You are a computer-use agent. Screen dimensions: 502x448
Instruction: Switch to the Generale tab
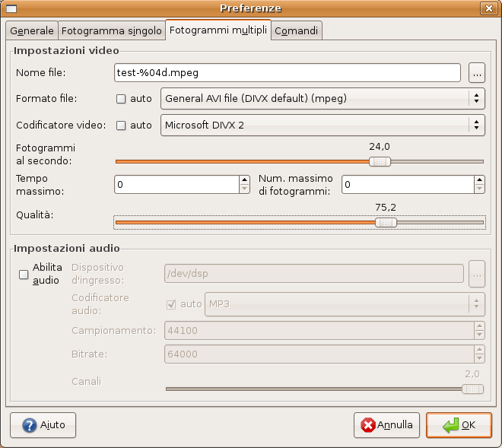point(31,31)
